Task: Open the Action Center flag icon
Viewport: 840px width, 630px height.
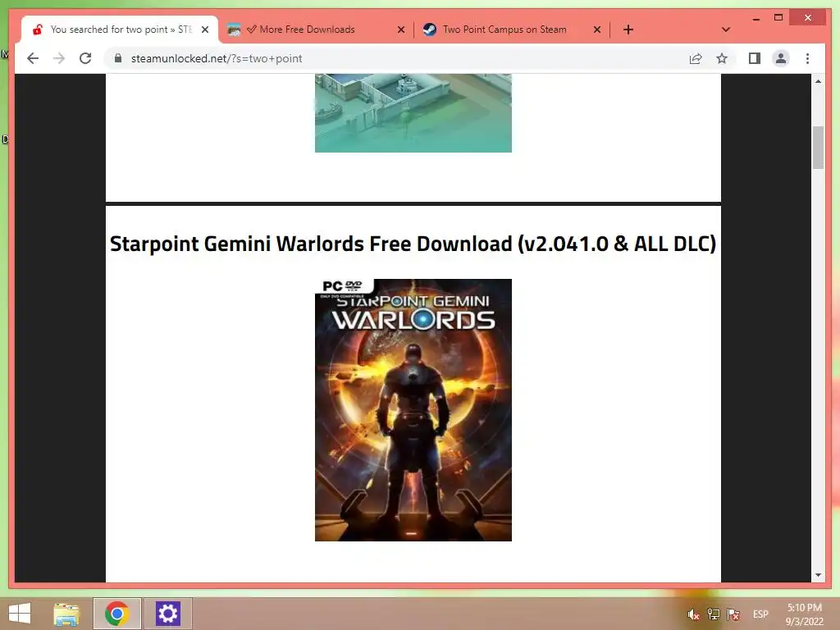Action: point(733,614)
